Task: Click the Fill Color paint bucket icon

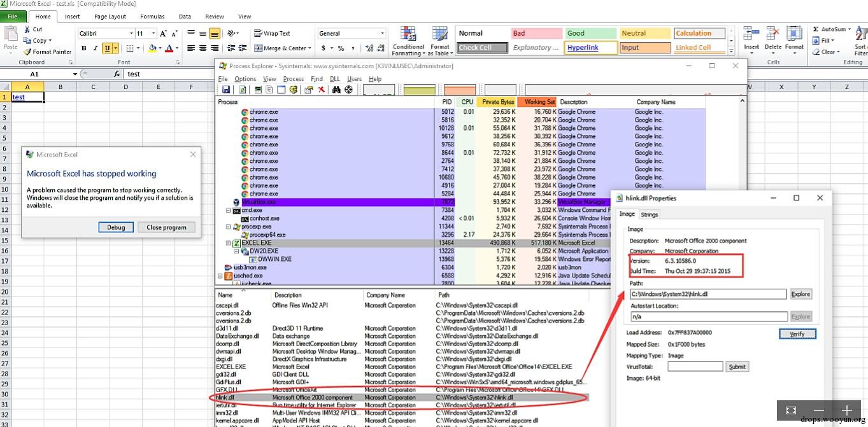Action: tap(152, 48)
